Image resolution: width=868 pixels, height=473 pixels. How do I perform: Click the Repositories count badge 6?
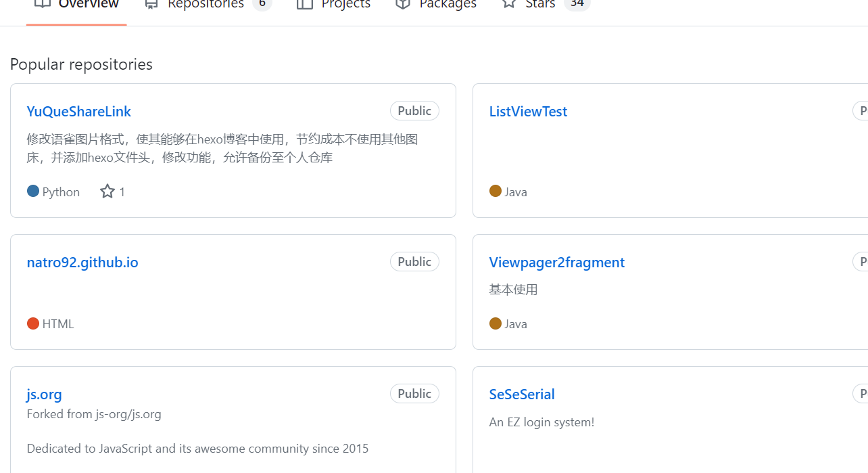pos(262,4)
